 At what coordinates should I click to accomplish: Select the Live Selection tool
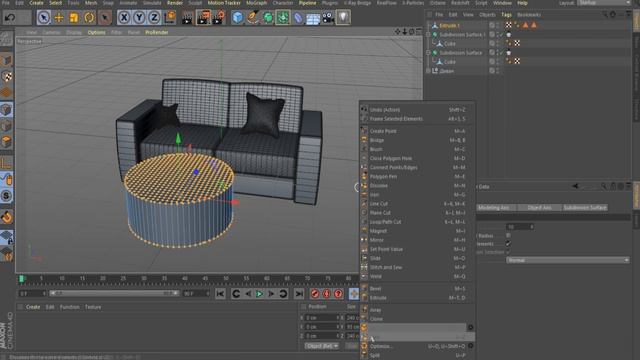click(x=44, y=18)
